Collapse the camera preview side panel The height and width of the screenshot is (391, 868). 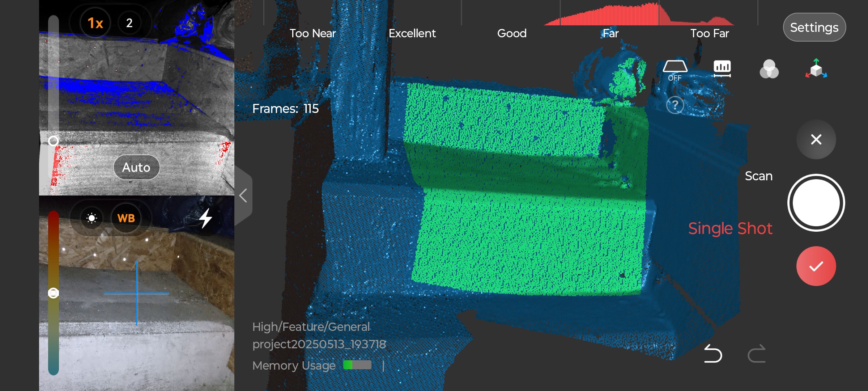coord(243,195)
